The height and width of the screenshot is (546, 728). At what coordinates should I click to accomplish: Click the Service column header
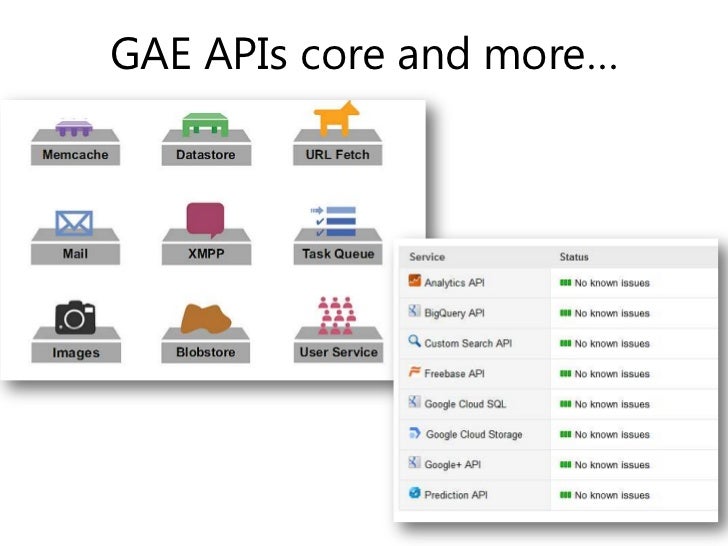[427, 257]
